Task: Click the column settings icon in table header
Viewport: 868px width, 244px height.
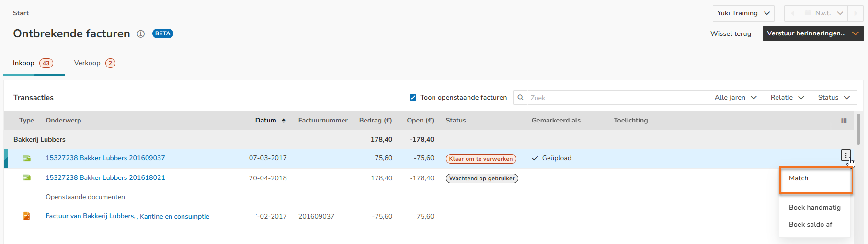Action: (844, 121)
